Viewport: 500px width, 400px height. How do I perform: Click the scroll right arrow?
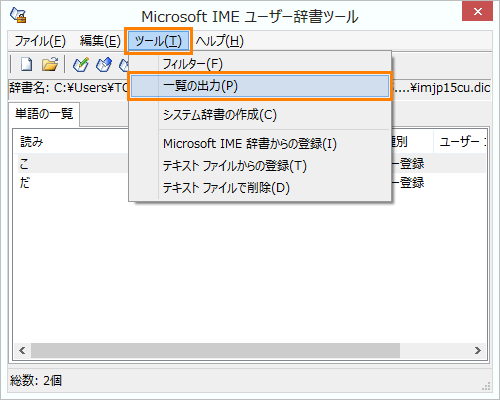coord(478,350)
